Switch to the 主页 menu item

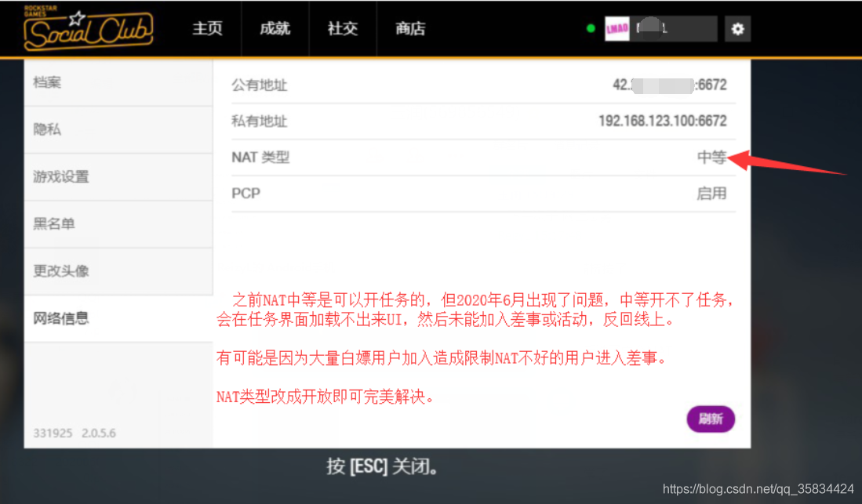tap(206, 28)
